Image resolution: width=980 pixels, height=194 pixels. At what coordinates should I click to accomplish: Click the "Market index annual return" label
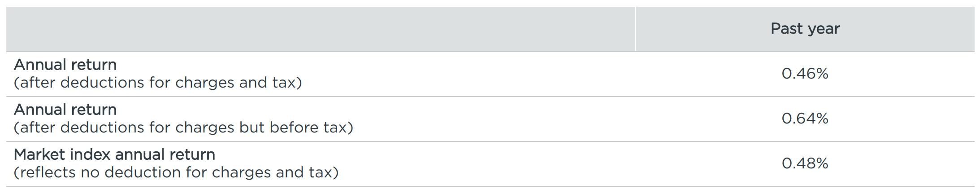click(114, 155)
